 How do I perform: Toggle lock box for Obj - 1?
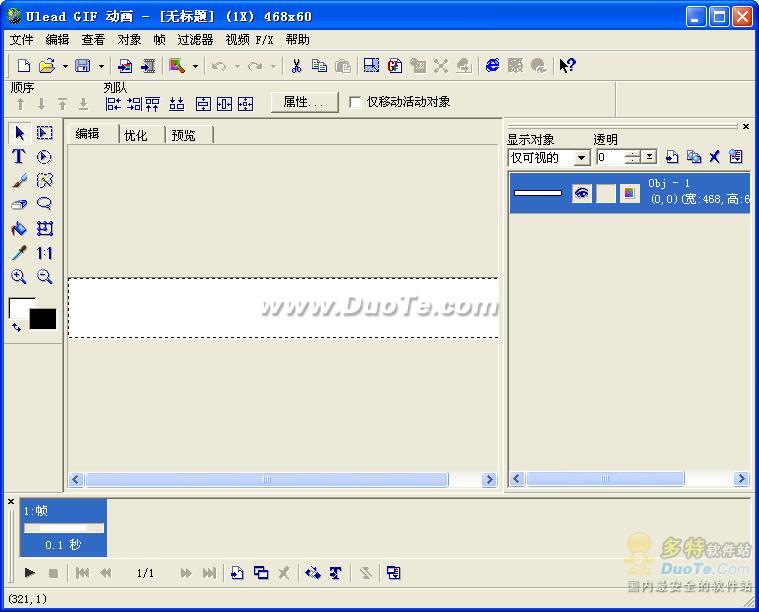pos(606,193)
